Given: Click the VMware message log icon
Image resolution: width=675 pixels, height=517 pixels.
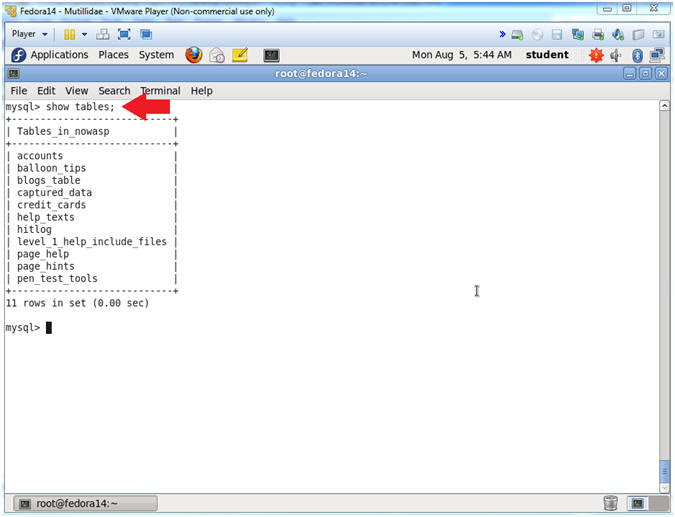Looking at the screenshot, I should click(658, 34).
